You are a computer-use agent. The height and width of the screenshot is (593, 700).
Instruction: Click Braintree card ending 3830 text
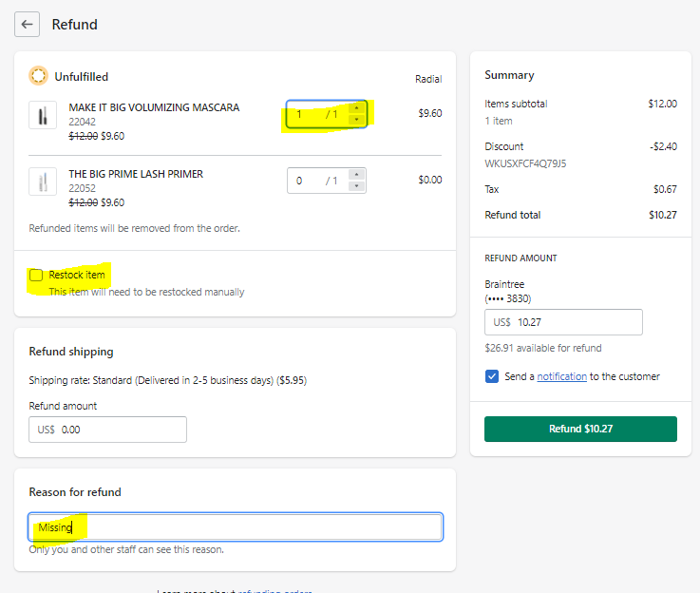[507, 291]
